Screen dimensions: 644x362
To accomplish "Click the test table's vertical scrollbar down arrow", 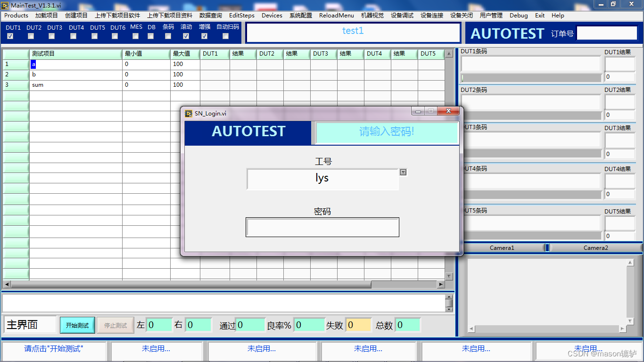I will pyautogui.click(x=449, y=276).
